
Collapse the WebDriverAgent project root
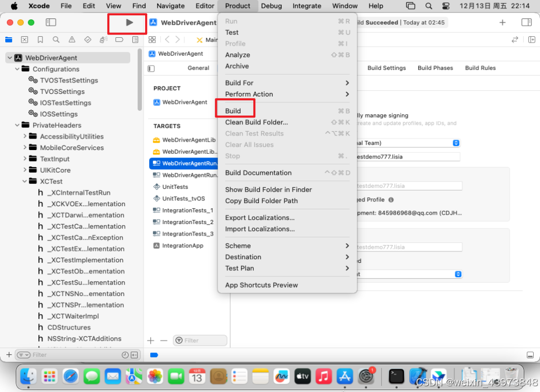9,58
